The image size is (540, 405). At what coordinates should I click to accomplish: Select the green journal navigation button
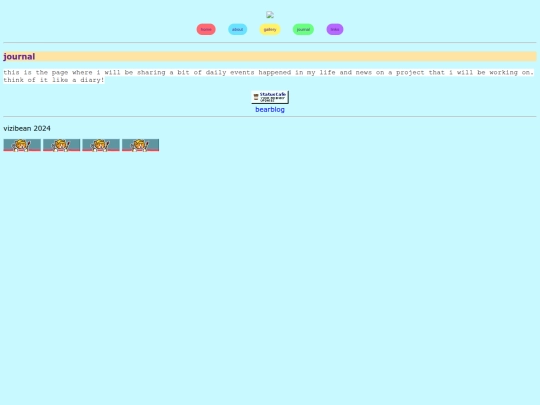click(303, 29)
